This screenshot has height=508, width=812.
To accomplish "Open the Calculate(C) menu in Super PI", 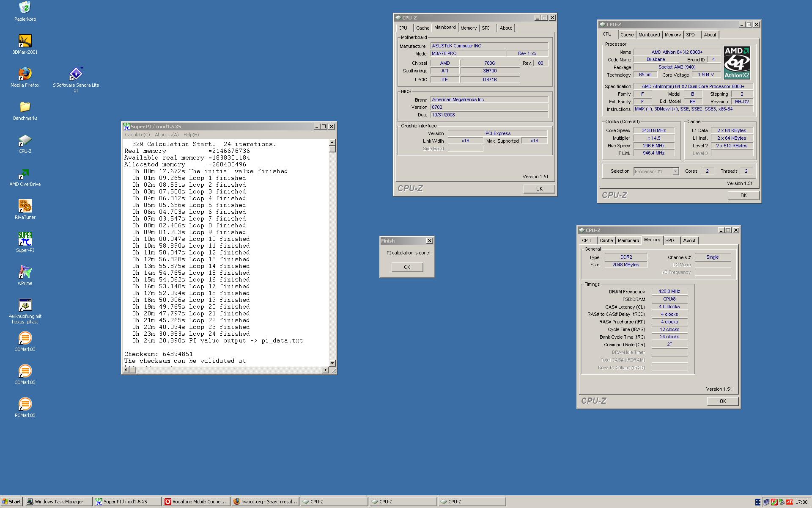I will (x=137, y=135).
